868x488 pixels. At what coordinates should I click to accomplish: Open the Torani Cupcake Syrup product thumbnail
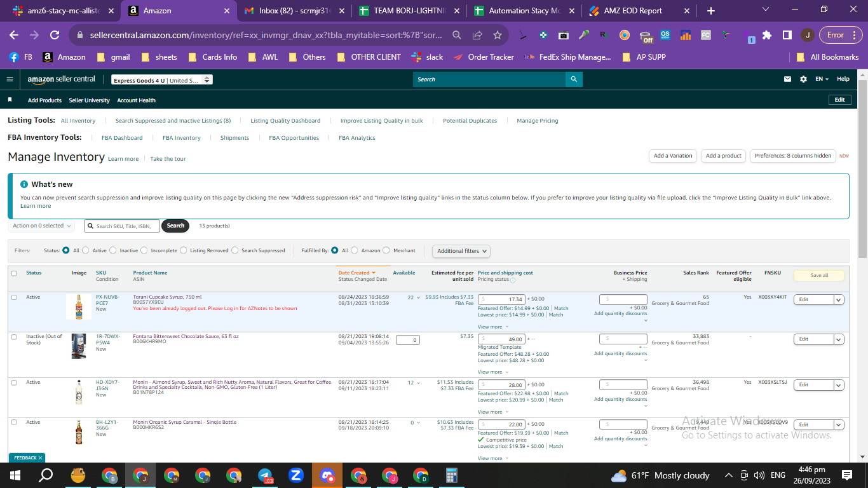coord(79,307)
